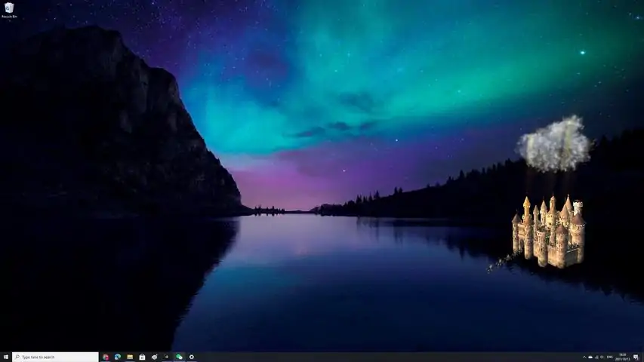The height and width of the screenshot is (362, 644).
Task: Expand the hidden system tray icons chevron
Action: tap(584, 357)
